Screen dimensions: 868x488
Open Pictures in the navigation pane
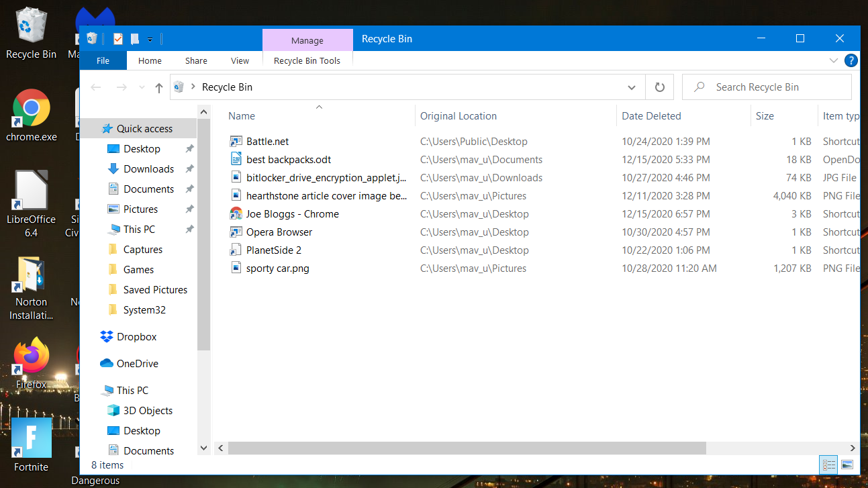(140, 209)
